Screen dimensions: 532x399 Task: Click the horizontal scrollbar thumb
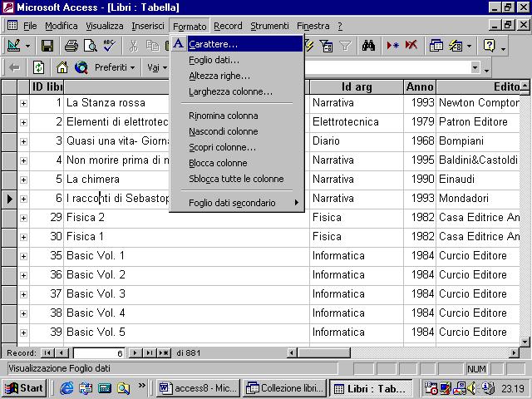pyautogui.click(x=323, y=353)
